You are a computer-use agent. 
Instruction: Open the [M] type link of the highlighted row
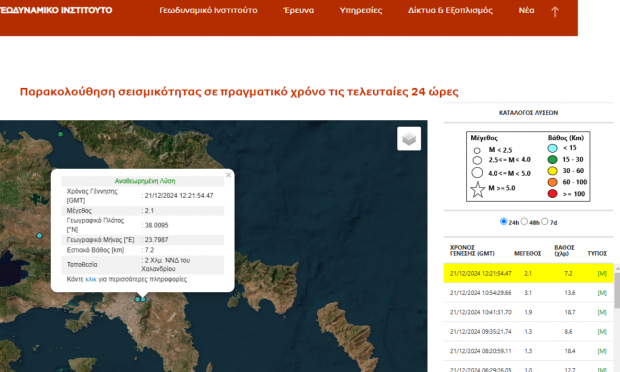click(x=602, y=274)
